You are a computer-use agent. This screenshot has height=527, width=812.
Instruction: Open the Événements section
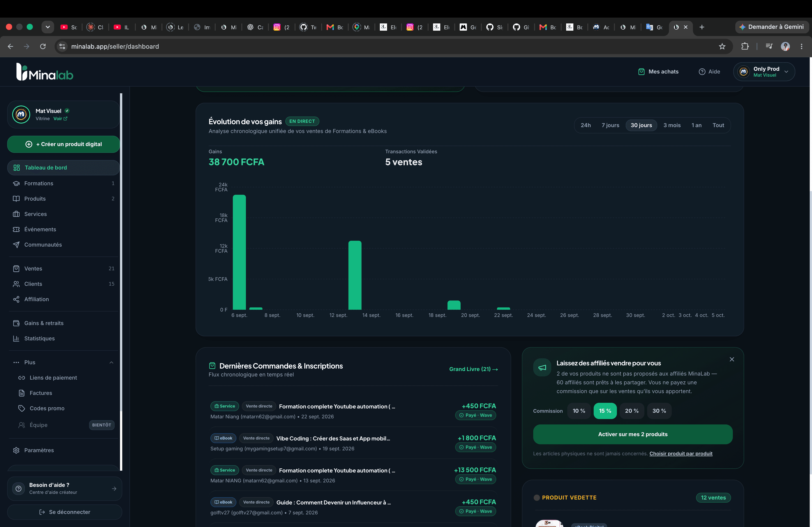click(63, 229)
